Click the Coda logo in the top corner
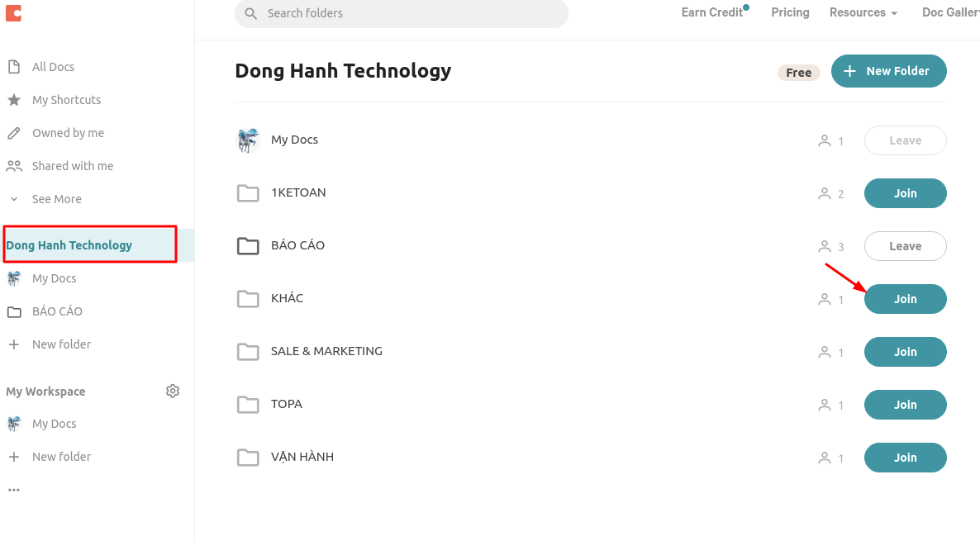This screenshot has height=541, width=980. [x=13, y=12]
